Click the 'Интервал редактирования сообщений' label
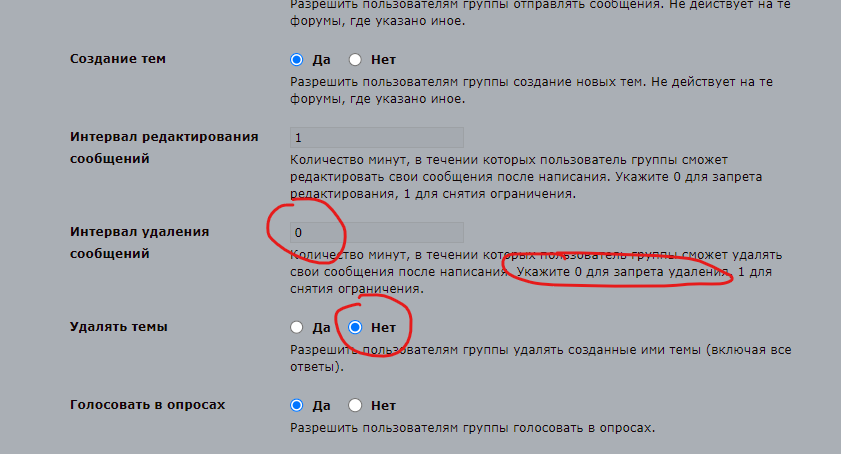 tap(164, 148)
